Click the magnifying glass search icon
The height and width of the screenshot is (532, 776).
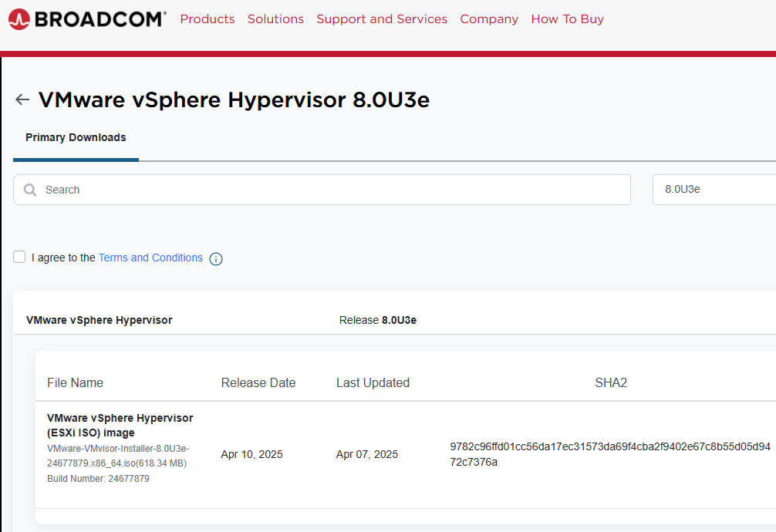[x=29, y=189]
